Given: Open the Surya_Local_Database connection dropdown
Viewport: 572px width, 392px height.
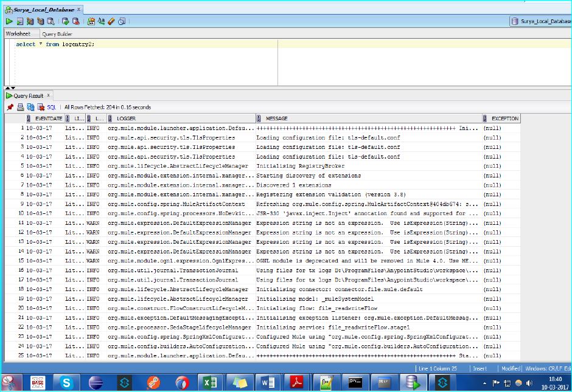Looking at the screenshot, I should [x=540, y=21].
